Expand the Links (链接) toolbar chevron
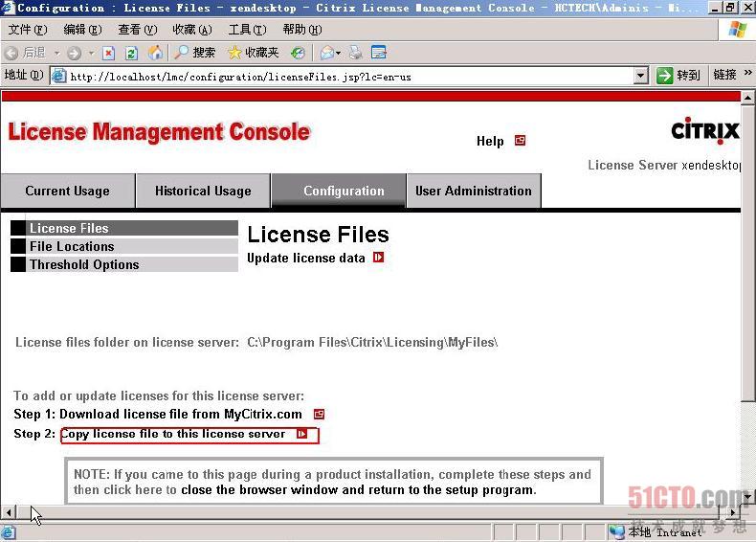 747,73
